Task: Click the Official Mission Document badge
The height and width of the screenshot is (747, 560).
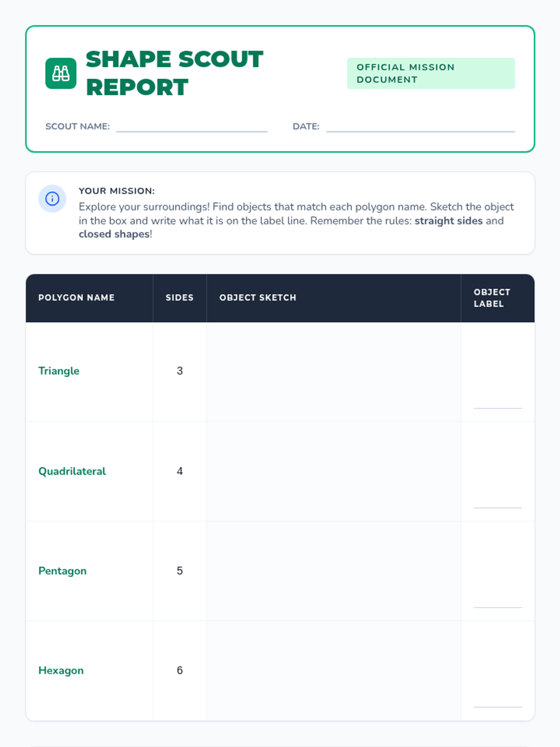Action: [431, 73]
